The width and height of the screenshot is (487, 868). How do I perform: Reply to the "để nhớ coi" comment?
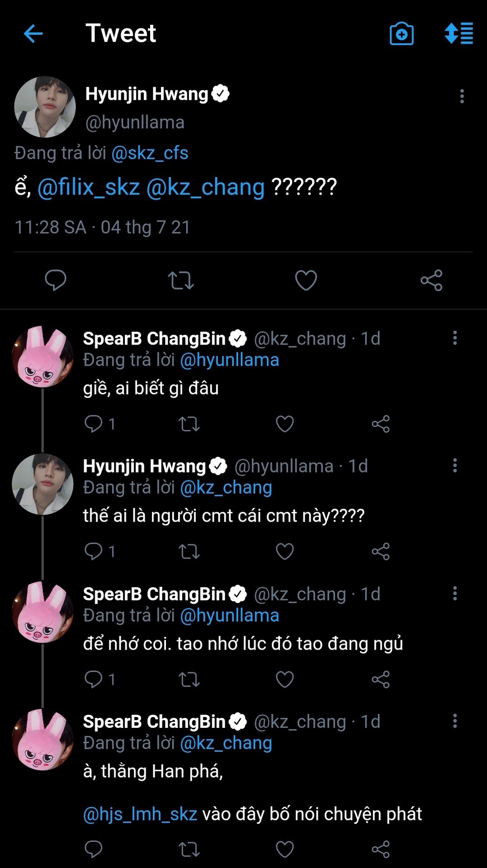click(x=94, y=679)
